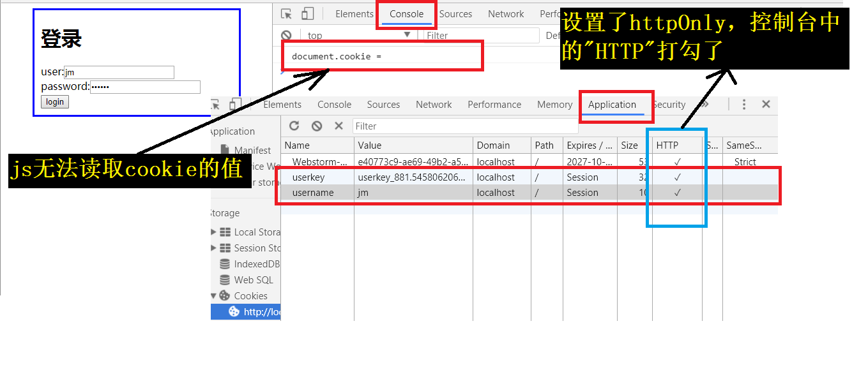Click the clear console icon
The height and width of the screenshot is (372, 868).
coord(287,36)
